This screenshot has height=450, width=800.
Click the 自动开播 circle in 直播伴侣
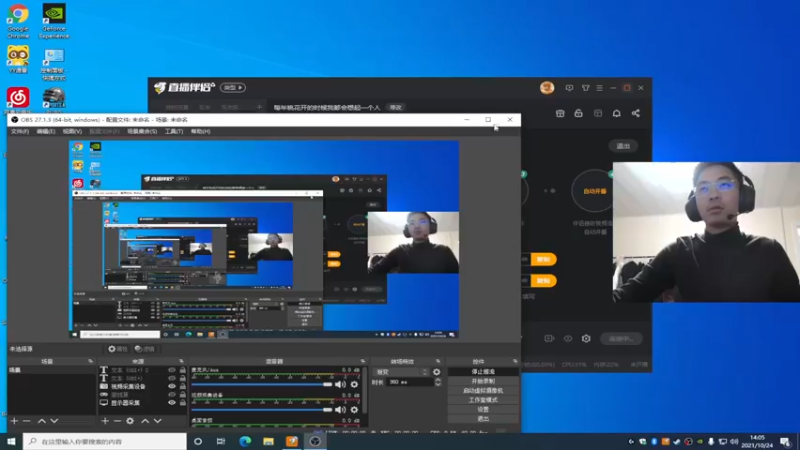coord(593,191)
